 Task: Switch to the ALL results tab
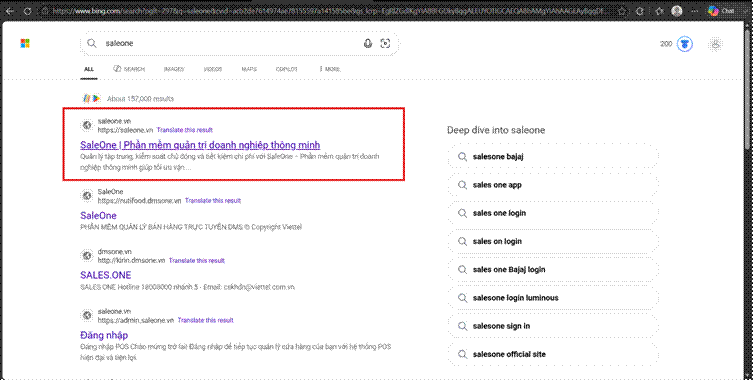(x=89, y=69)
